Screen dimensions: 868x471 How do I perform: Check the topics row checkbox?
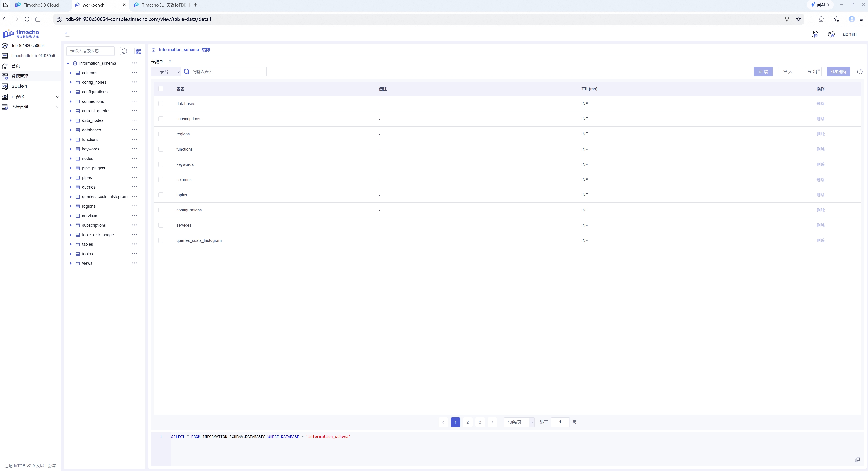161,195
